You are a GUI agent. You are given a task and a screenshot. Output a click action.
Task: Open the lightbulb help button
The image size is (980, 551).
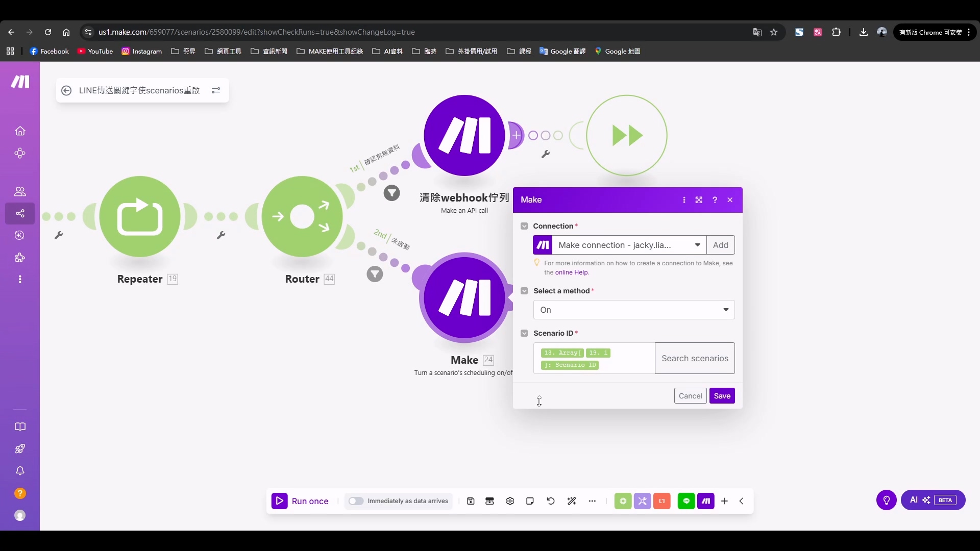(x=887, y=500)
